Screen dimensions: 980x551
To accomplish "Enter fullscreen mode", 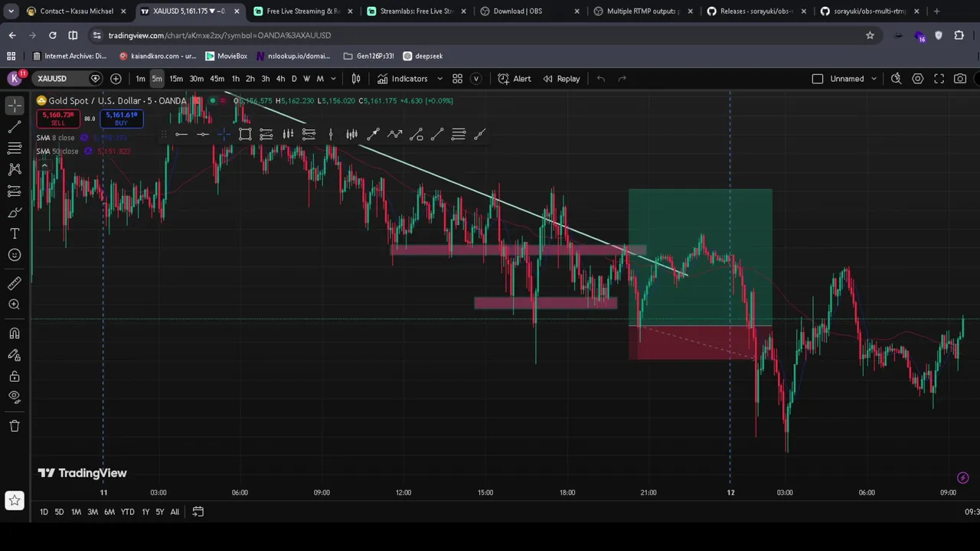I will tap(939, 79).
